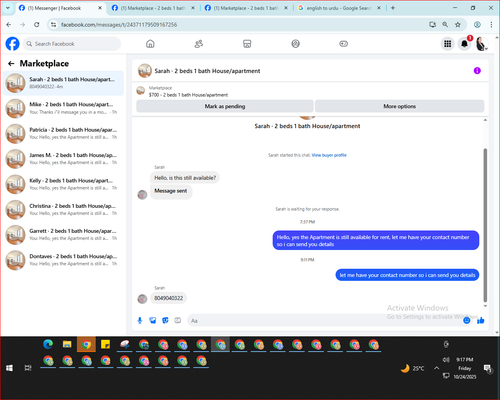Open the notifications bell icon
The width and height of the screenshot is (500, 400).
click(464, 44)
